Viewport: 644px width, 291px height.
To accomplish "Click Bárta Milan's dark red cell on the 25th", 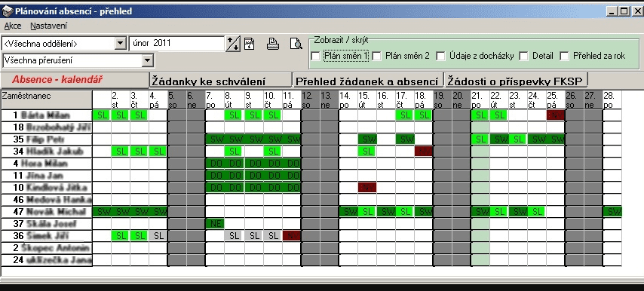I will pos(556,115).
